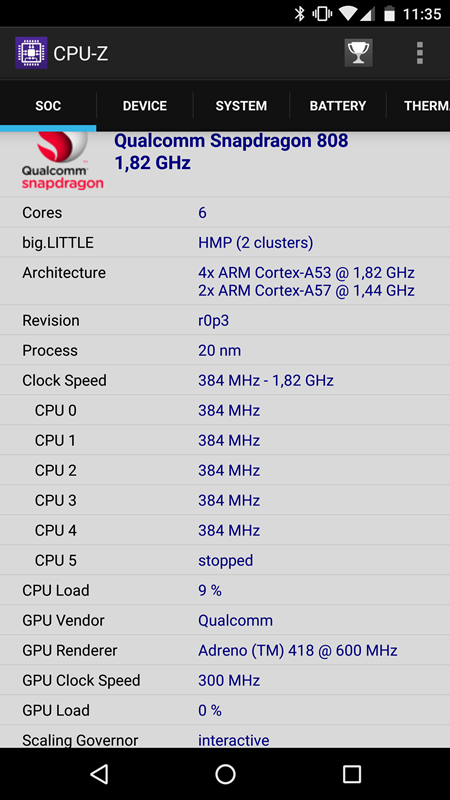Open the three-dot overflow menu

pyautogui.click(x=419, y=53)
